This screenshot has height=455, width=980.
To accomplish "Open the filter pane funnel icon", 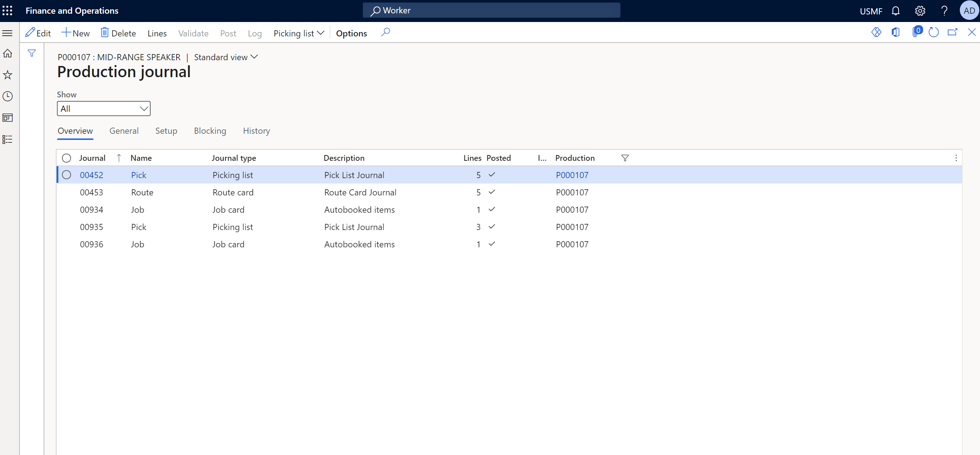I will [32, 53].
